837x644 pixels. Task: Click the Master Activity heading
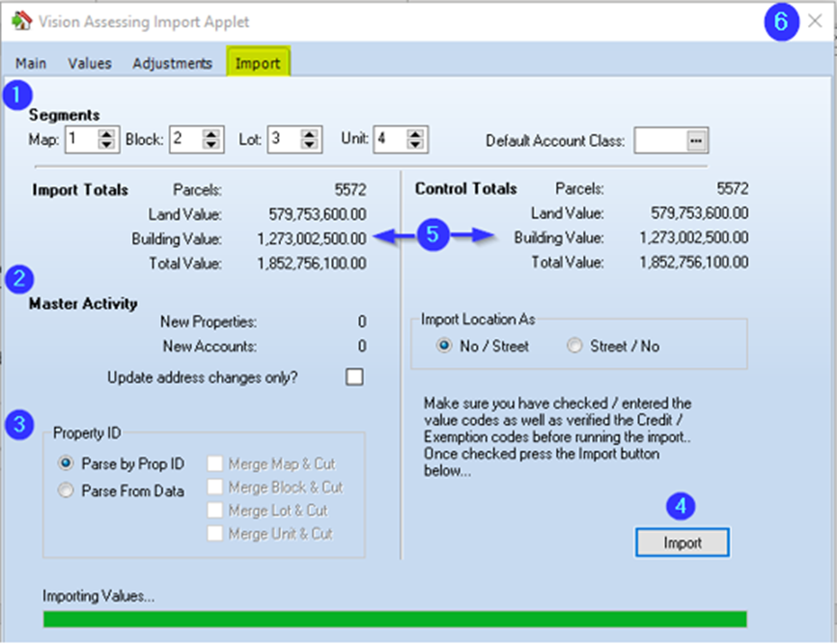(x=83, y=303)
